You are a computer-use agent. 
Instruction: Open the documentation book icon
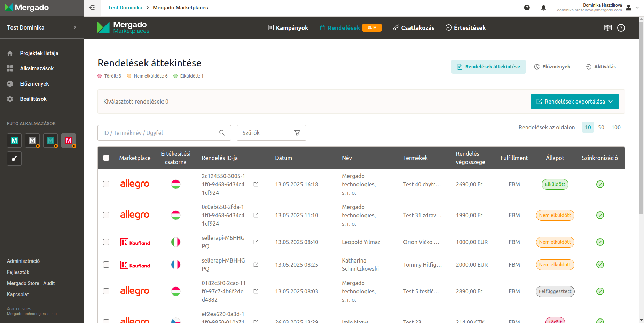pos(608,28)
